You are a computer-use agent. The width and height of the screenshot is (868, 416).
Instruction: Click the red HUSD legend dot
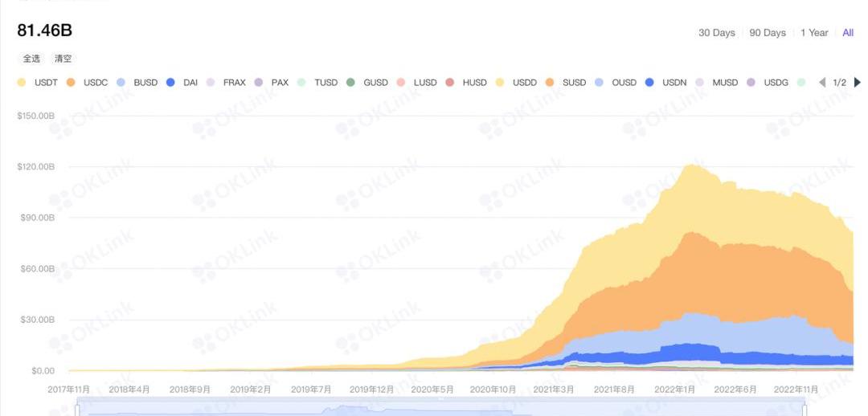449,83
